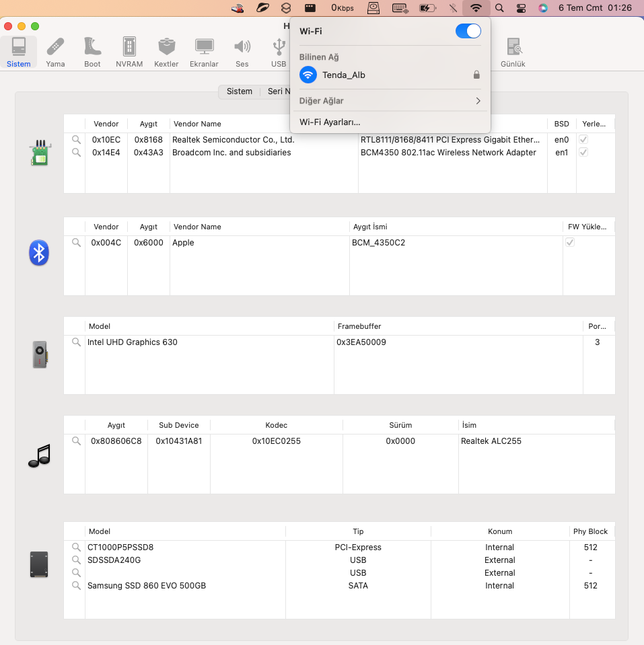Screen dimensions: 644x645
Task: Open the Yama (Patch) toolbar section
Action: click(x=55, y=52)
